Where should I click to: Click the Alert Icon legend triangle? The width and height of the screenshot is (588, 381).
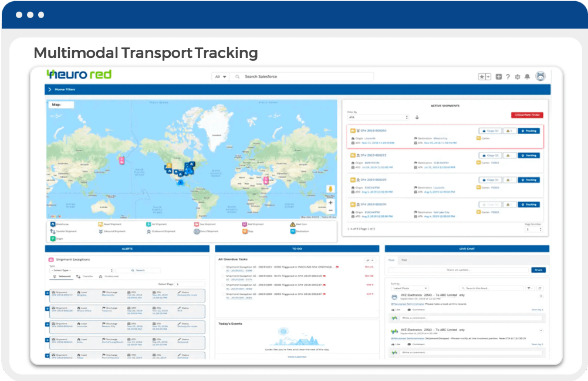(x=292, y=224)
